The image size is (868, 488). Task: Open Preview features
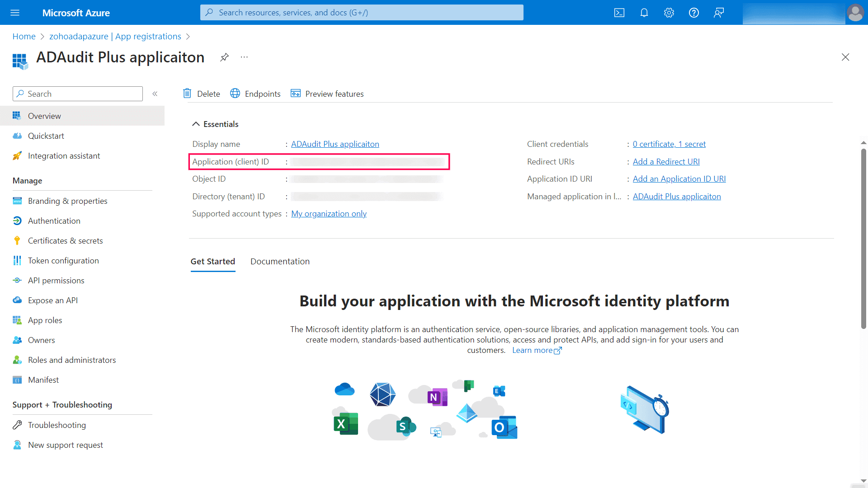pos(327,94)
